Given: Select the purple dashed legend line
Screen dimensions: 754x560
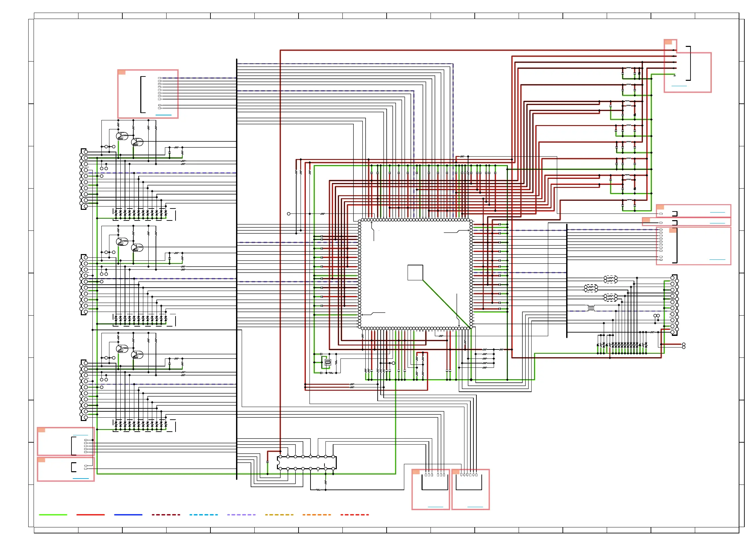Looking at the screenshot, I should 241,514.
